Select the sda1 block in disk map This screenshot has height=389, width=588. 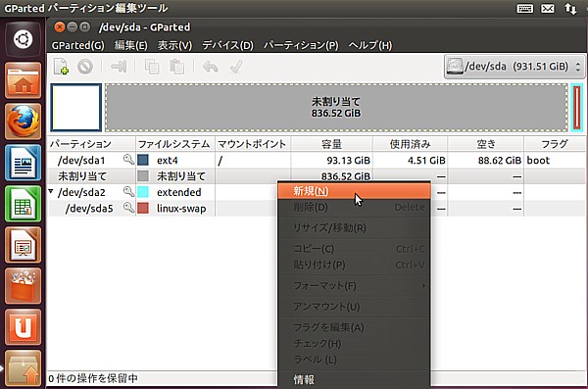pos(76,107)
